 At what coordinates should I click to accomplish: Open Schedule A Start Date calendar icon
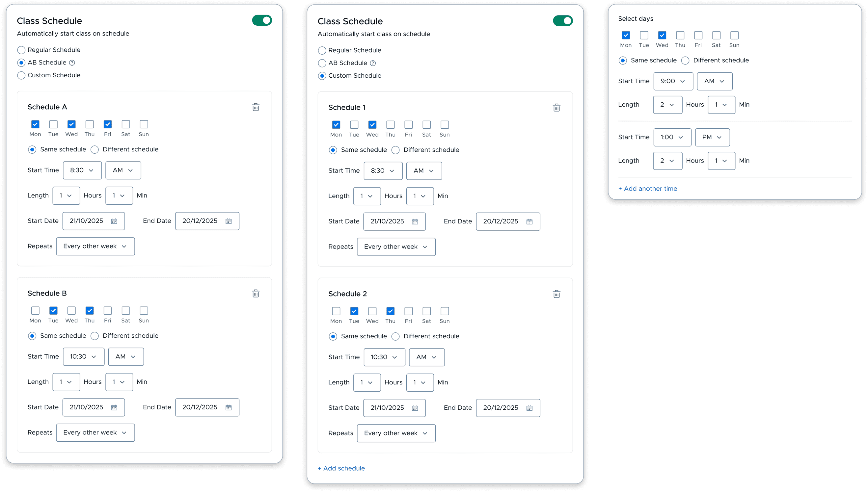tap(114, 221)
